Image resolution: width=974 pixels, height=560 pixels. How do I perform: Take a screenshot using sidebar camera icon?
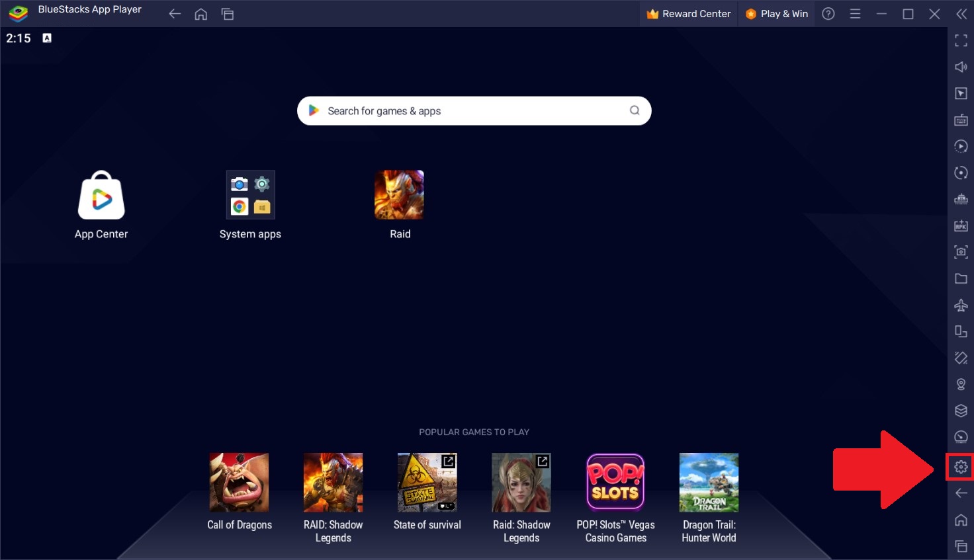(961, 252)
